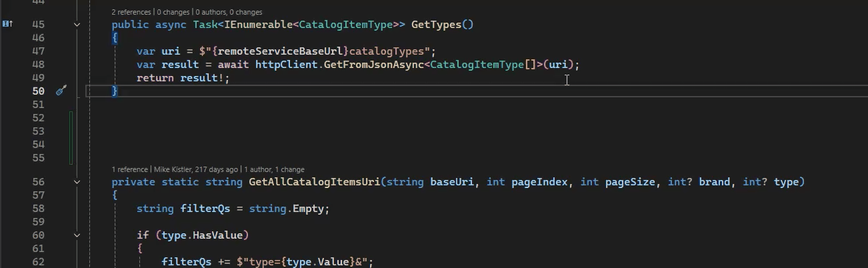This screenshot has height=268, width=868.
Task: Click the "0 changes" CodeLens indicator
Action: tap(174, 12)
